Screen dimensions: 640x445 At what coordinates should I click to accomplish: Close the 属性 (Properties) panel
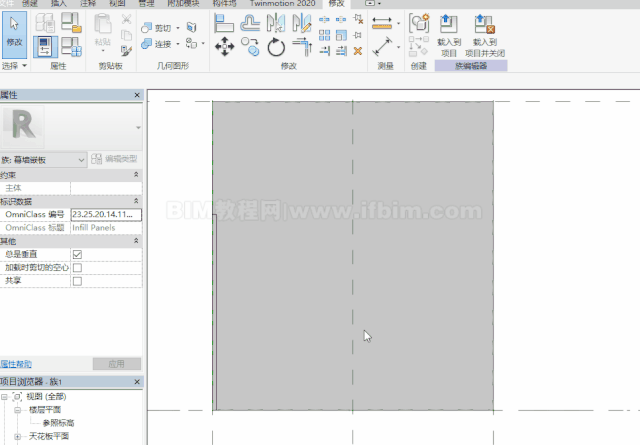tap(137, 95)
